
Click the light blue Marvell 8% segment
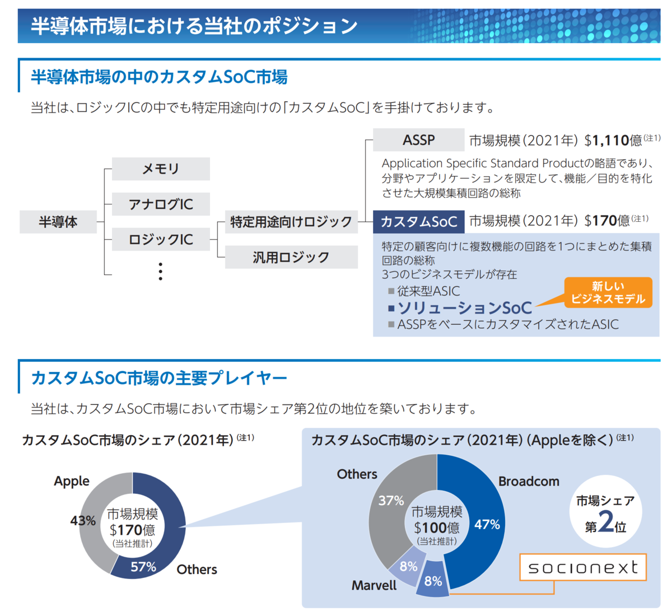(x=407, y=566)
